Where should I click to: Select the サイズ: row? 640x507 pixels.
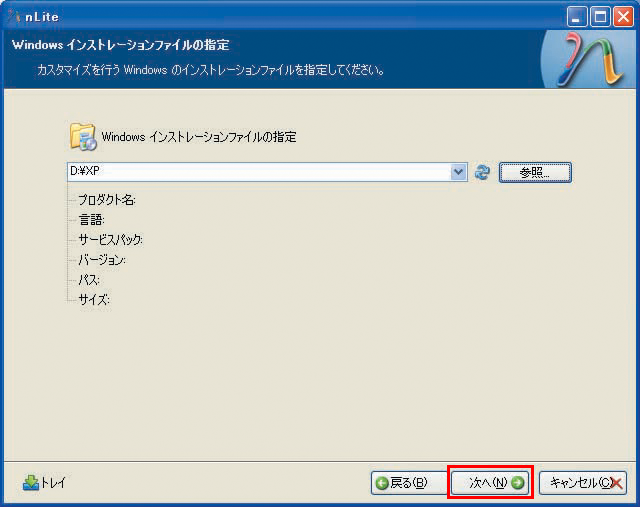(x=94, y=300)
